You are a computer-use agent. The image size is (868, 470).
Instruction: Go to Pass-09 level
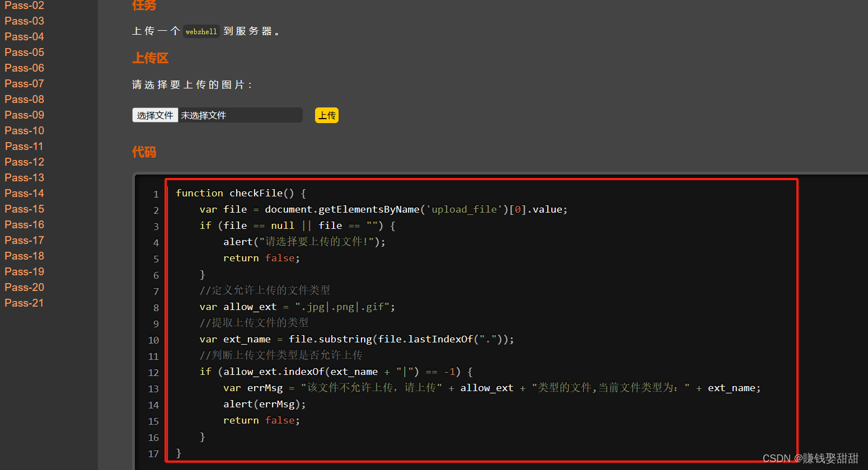[25, 115]
